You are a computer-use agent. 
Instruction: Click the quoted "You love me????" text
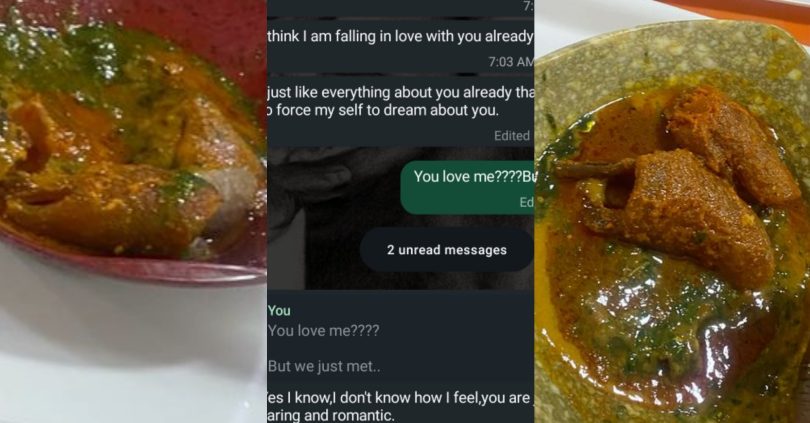[x=323, y=331]
